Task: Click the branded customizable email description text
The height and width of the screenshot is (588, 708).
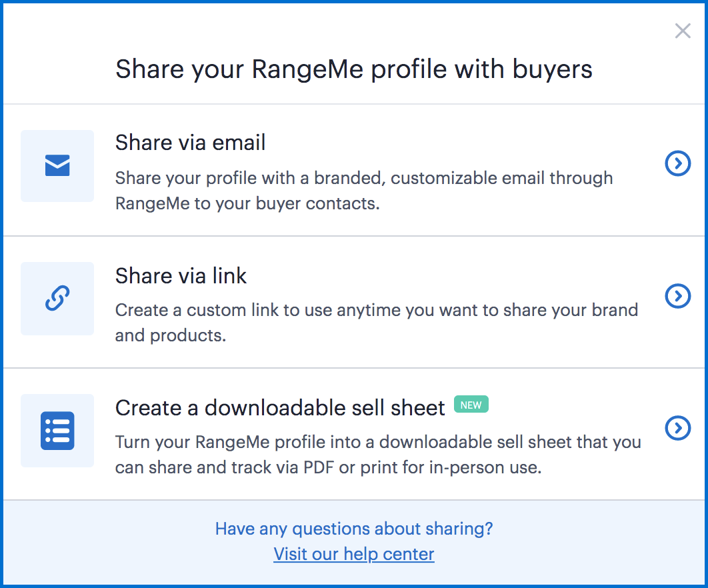Action: pos(364,191)
